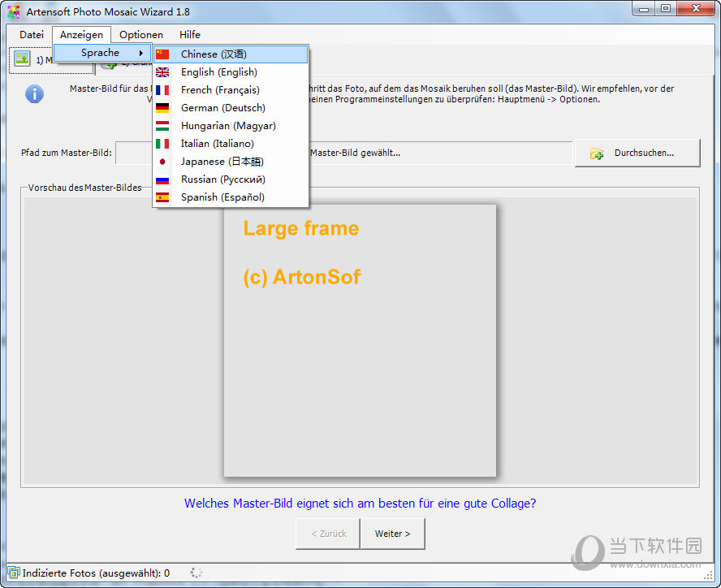Viewport: 721px width, 588px height.
Task: Maximize the Photo Mosaic Wizard window
Action: (x=666, y=9)
